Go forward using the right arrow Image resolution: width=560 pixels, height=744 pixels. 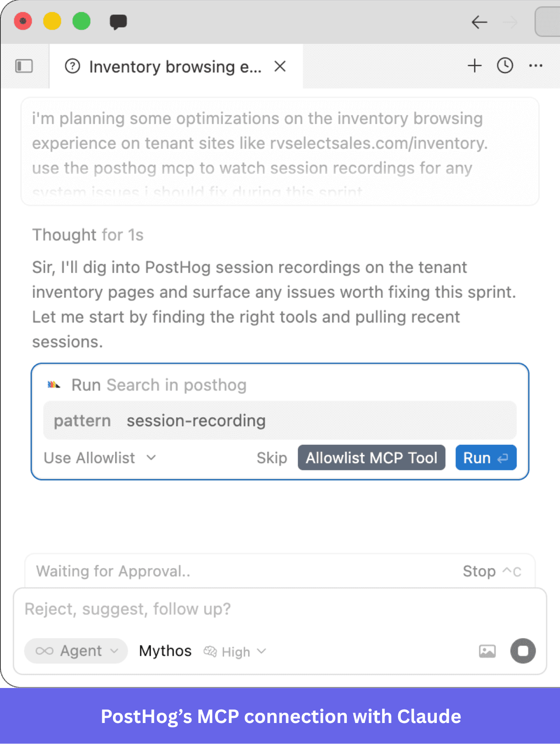pos(510,22)
